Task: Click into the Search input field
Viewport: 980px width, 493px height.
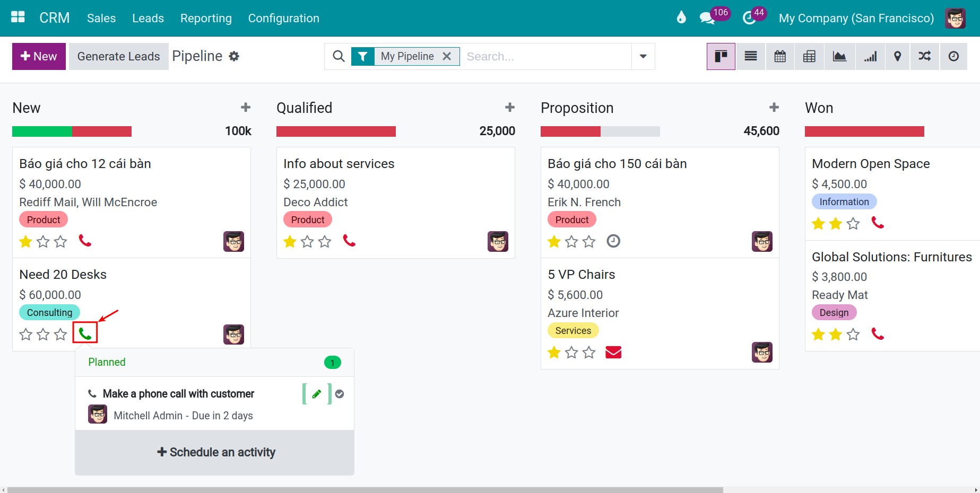Action: pos(546,56)
